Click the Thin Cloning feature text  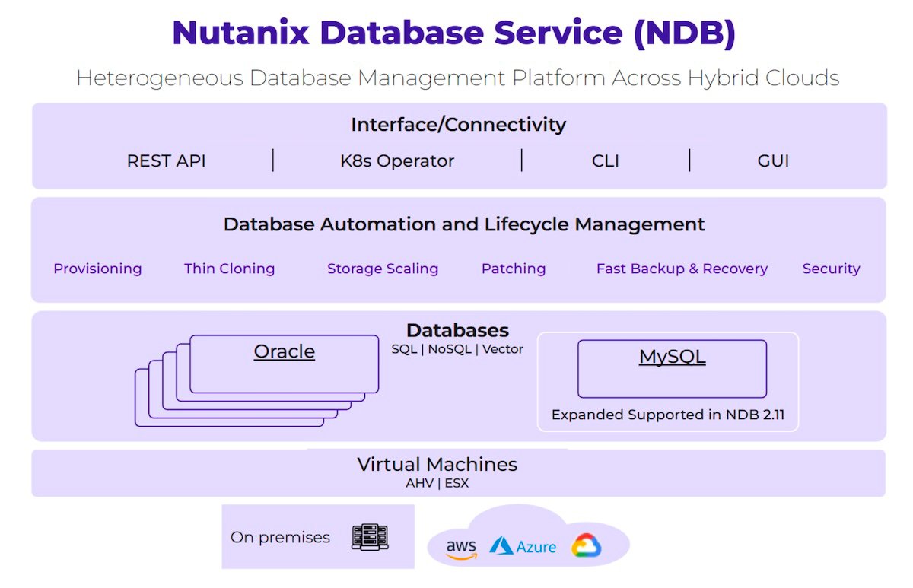point(230,269)
